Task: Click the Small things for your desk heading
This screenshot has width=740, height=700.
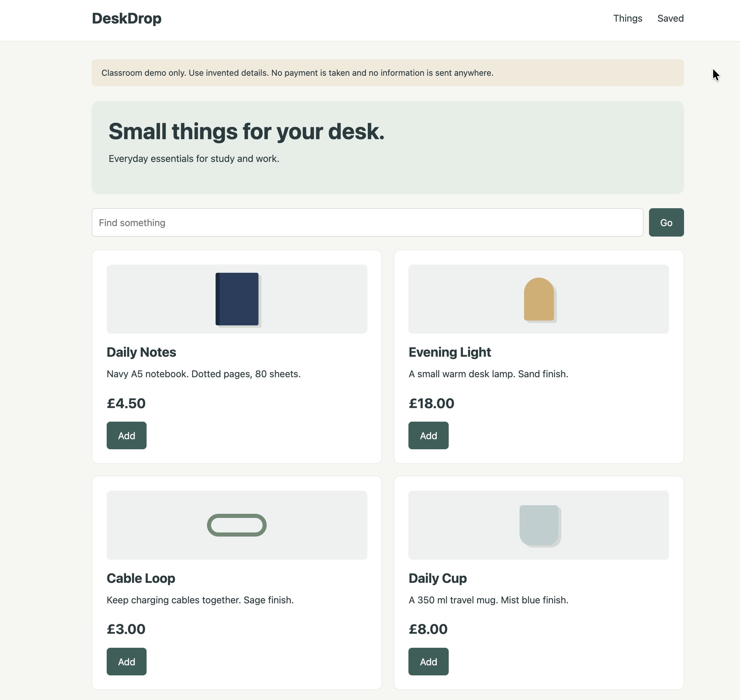Action: [247, 132]
